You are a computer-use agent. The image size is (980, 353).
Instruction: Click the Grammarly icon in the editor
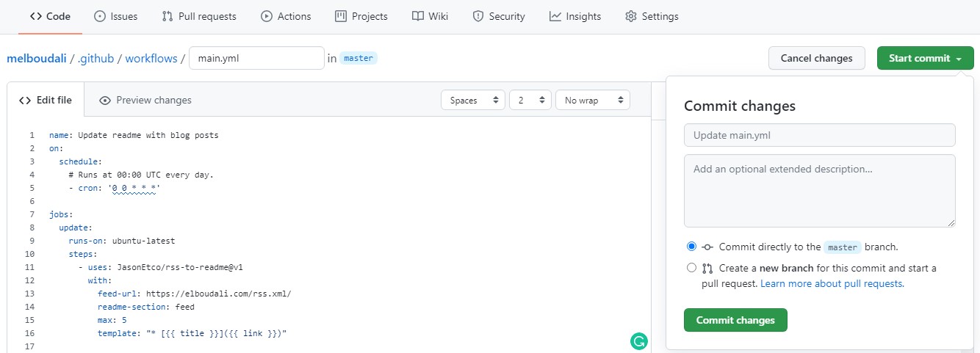pos(639,341)
